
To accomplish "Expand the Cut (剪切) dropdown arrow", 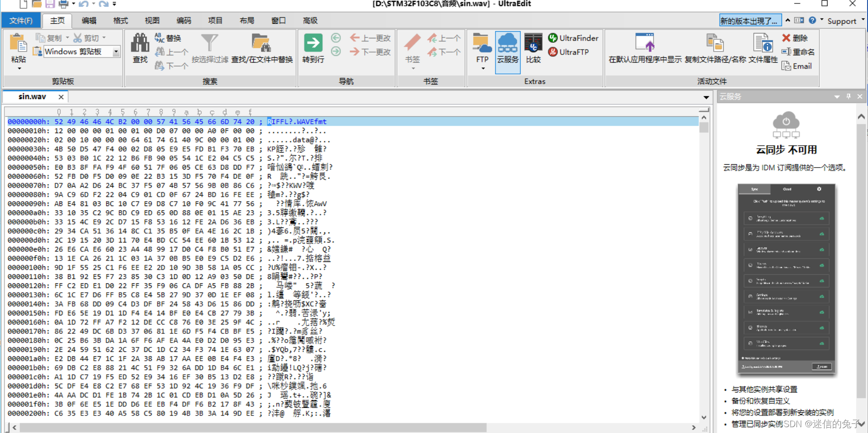I will tap(104, 37).
